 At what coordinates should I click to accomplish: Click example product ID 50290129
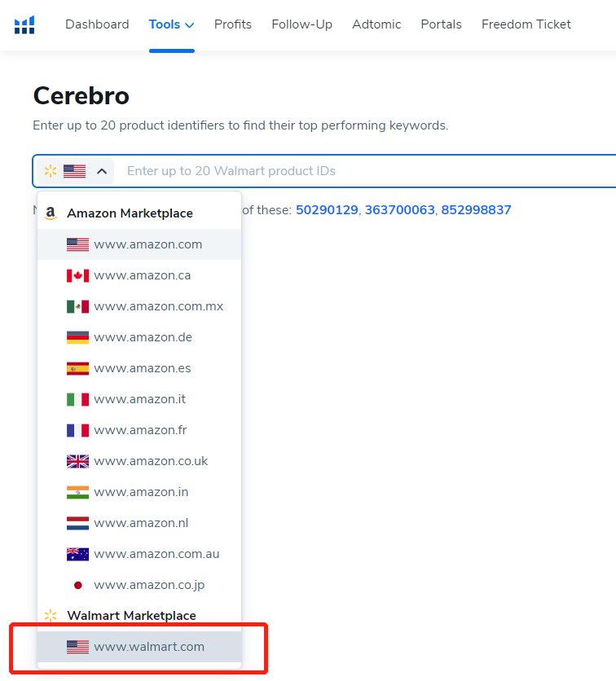327,210
